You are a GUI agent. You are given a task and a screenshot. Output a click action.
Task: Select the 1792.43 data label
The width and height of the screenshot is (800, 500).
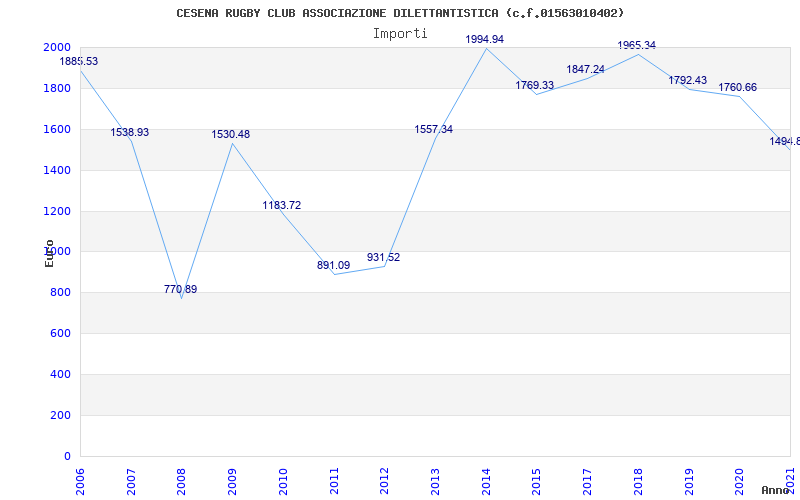(x=687, y=80)
